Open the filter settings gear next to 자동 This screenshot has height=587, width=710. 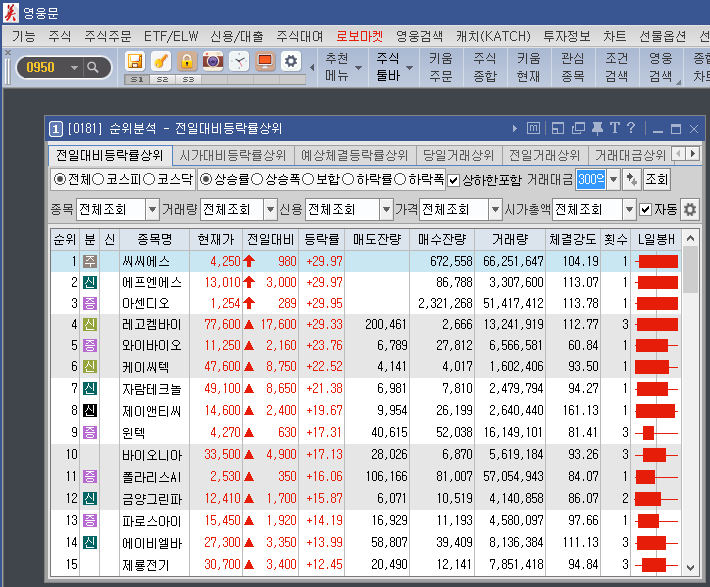click(x=690, y=209)
